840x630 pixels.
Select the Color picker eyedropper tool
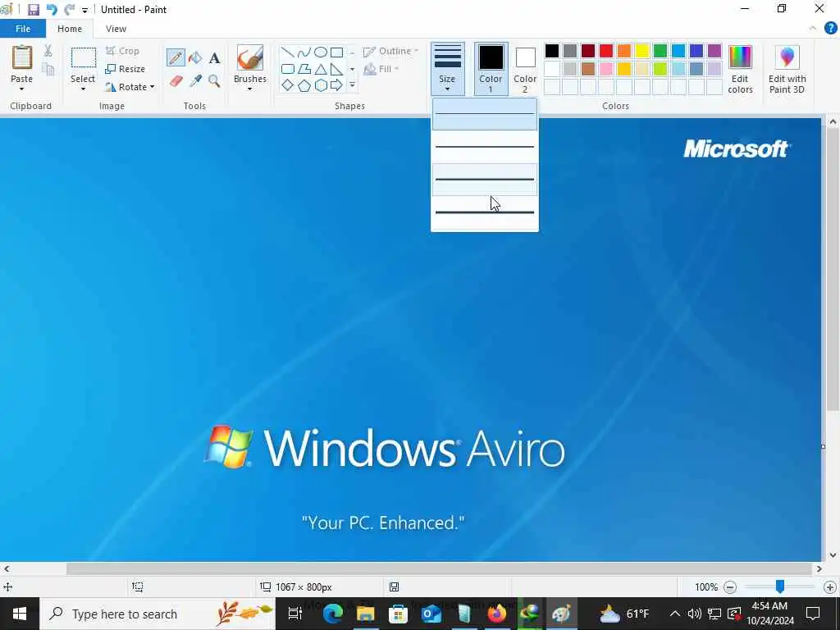[x=195, y=81]
